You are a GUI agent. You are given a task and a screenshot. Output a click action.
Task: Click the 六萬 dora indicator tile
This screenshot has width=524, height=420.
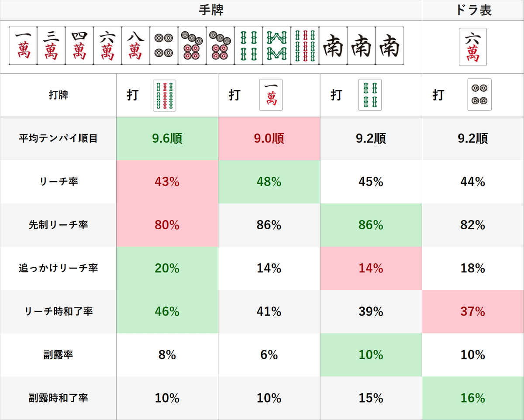473,47
